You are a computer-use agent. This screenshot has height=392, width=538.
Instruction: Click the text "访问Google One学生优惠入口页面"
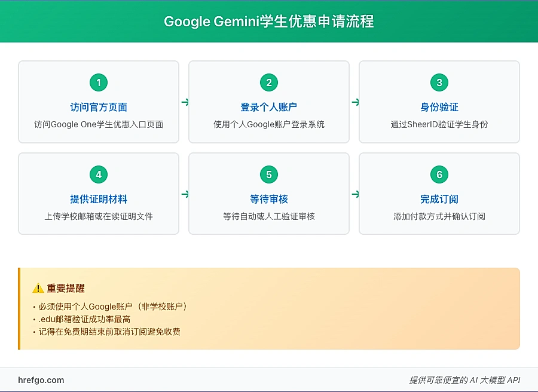point(99,124)
